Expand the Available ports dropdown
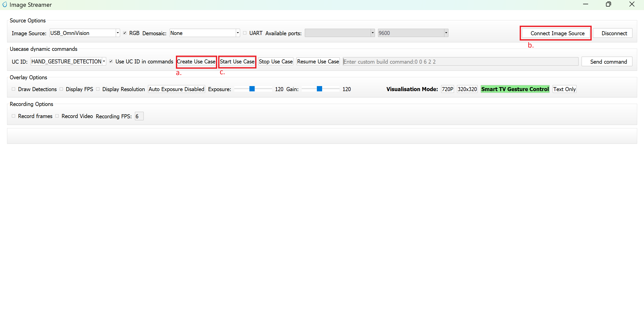Viewport: 644px width, 336px height. click(372, 33)
